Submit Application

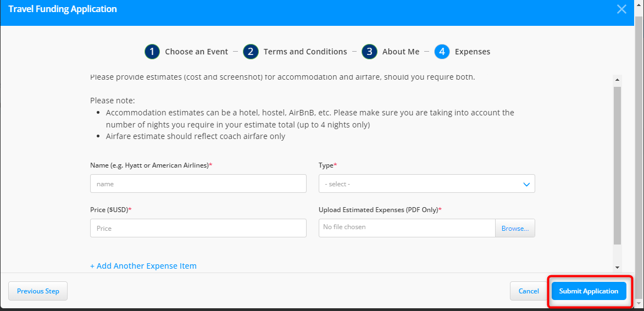(589, 291)
